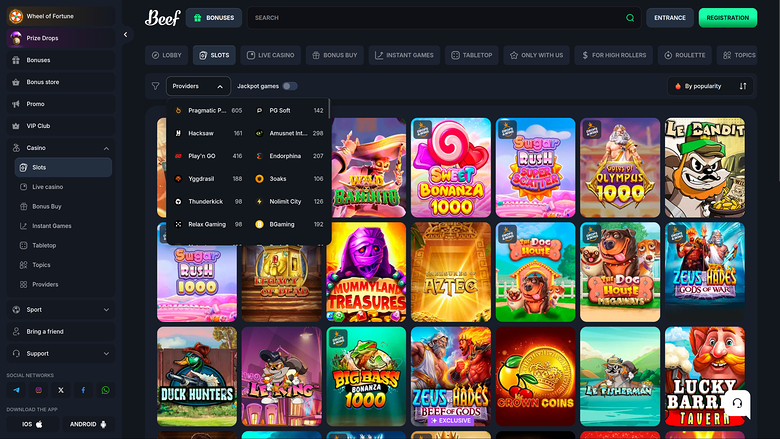Open Bring a friend link
Viewport: 780px width, 439px height.
61,332
